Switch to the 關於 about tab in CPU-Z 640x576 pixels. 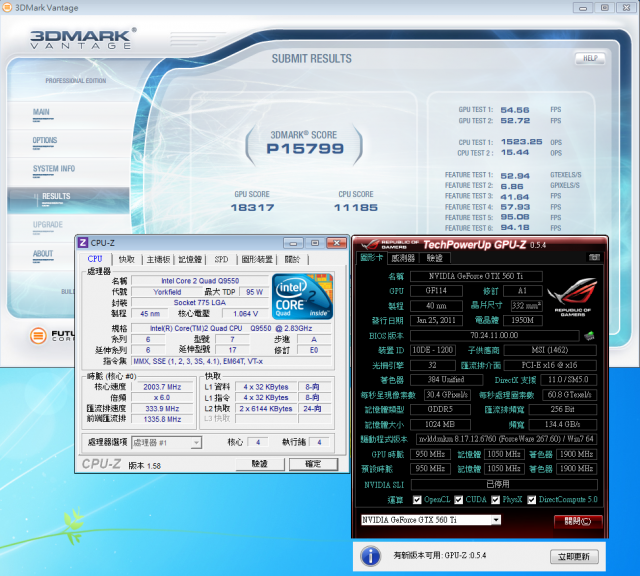pyautogui.click(x=292, y=259)
